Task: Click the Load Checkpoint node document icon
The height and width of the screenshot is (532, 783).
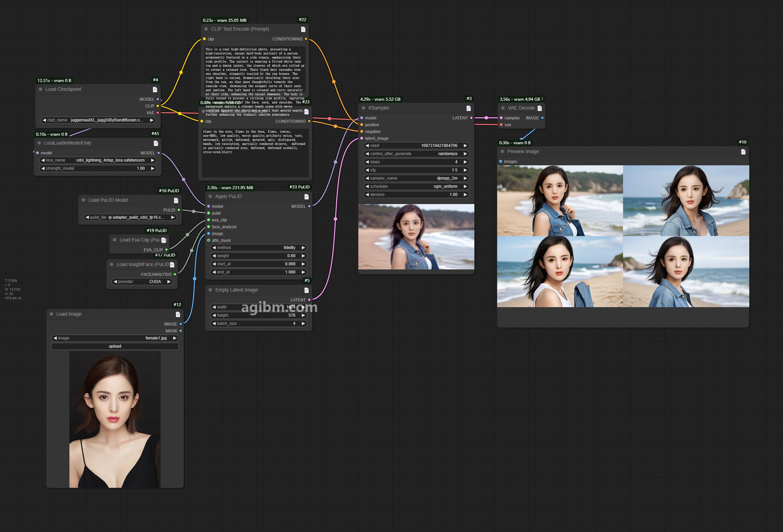Action: (x=155, y=89)
